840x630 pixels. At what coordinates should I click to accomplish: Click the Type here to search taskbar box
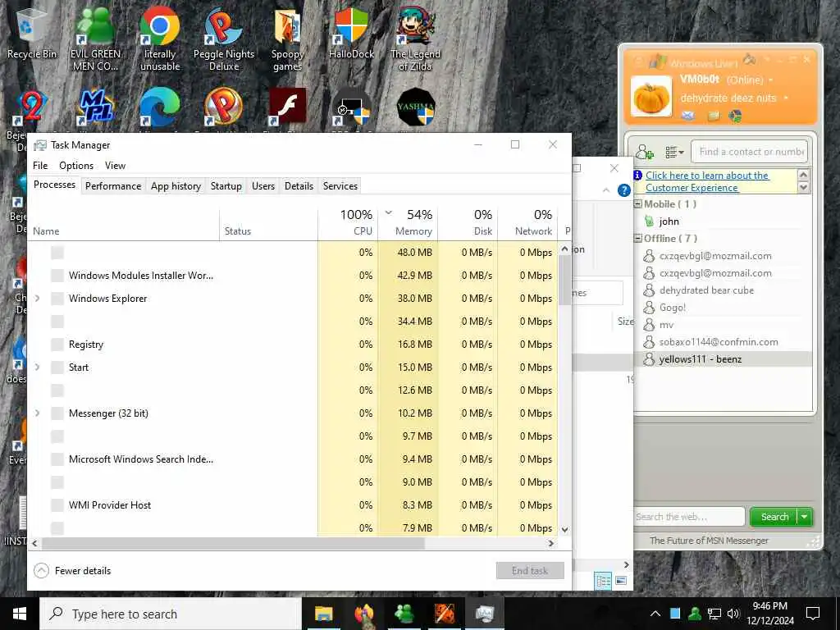coord(171,614)
